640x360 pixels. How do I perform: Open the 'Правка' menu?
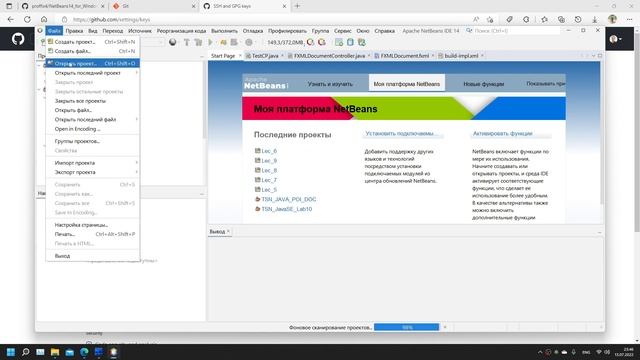click(74, 31)
